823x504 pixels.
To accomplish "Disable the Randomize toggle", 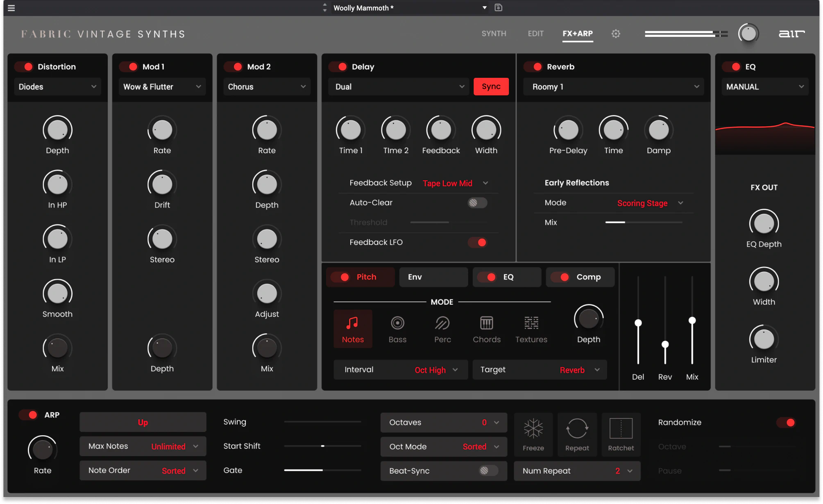I will click(x=786, y=423).
